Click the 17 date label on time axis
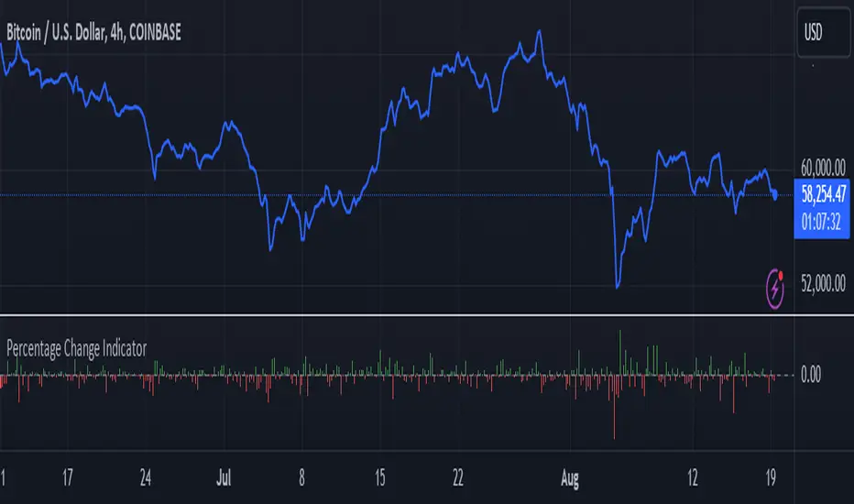 [x=66, y=477]
